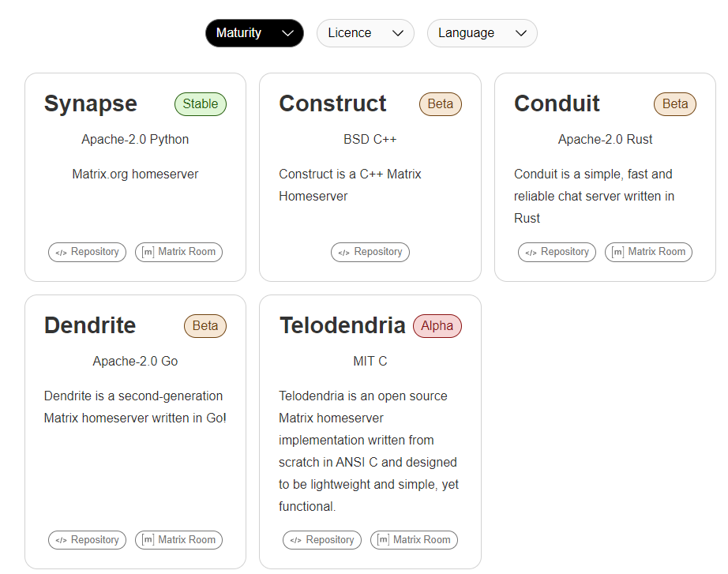Open Synapse's Repository link
The image size is (728, 574).
click(x=87, y=252)
